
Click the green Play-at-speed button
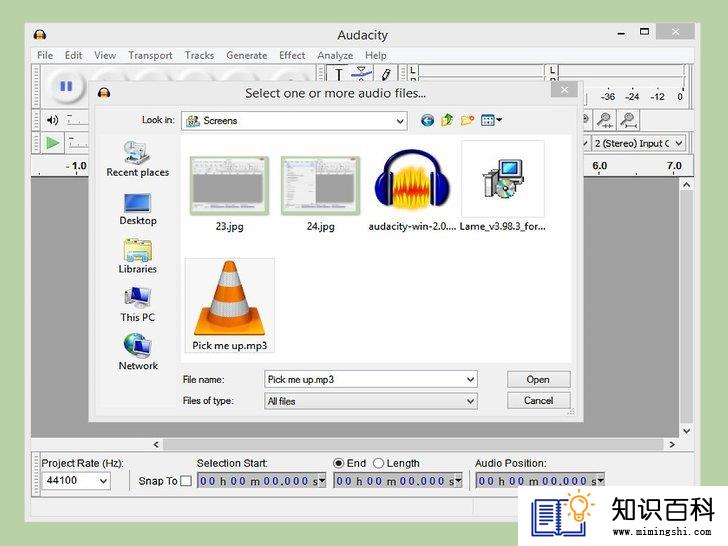point(52,143)
